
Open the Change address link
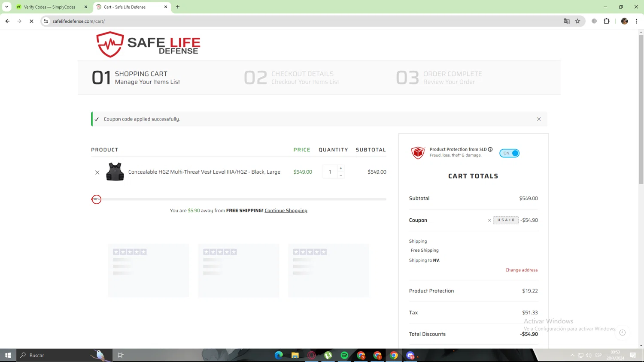pyautogui.click(x=522, y=270)
